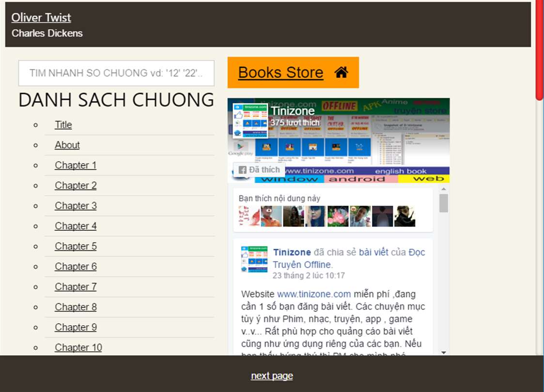
Task: Click the Tinizone page profile picture
Action: click(x=250, y=121)
